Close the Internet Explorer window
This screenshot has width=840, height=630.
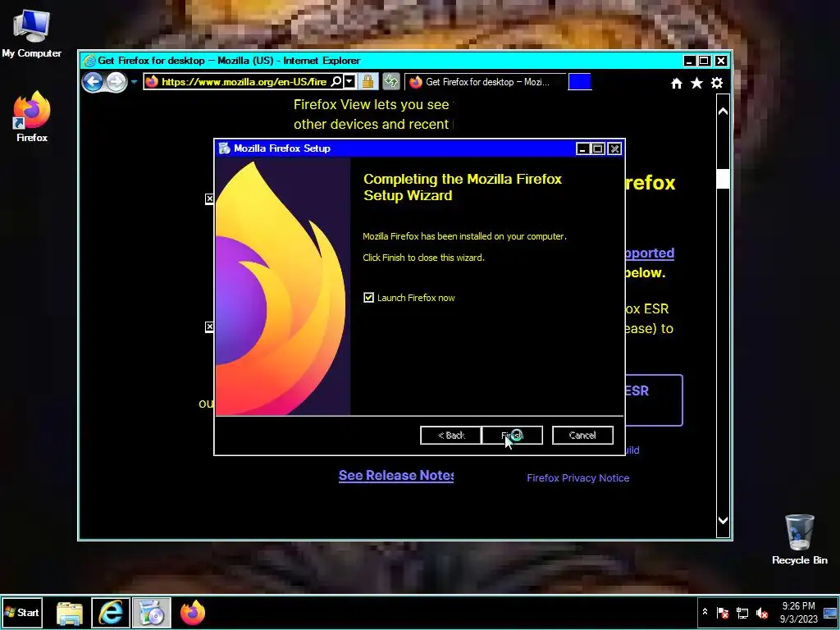[721, 61]
